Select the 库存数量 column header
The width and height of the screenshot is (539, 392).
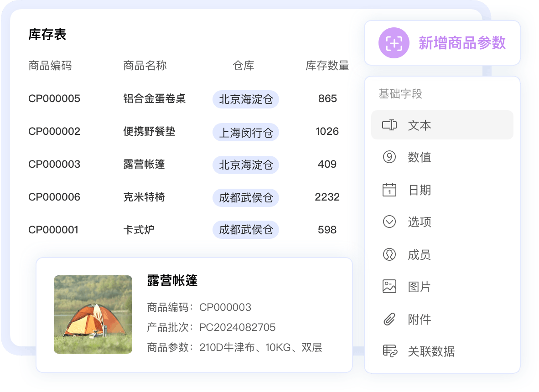tap(327, 66)
